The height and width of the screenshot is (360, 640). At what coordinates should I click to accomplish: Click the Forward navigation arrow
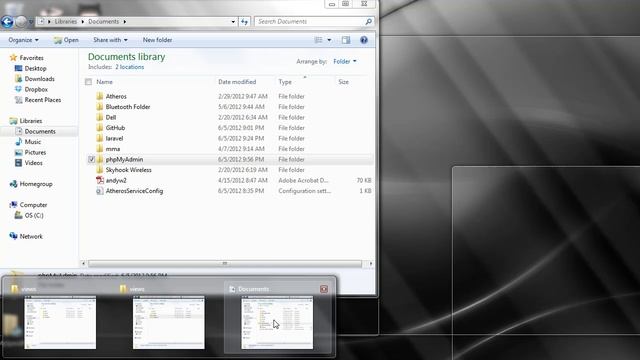(x=21, y=22)
